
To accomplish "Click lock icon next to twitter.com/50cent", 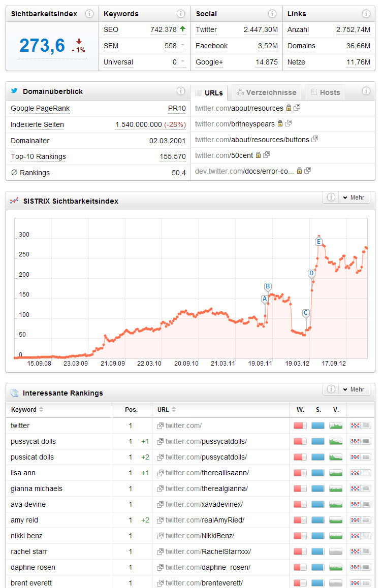I will pos(258,155).
